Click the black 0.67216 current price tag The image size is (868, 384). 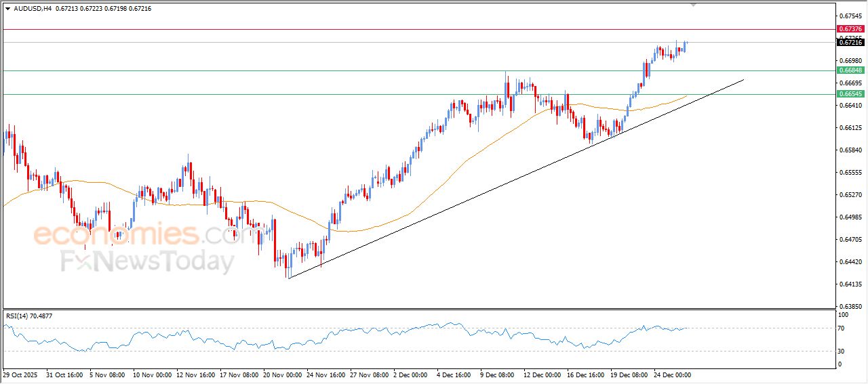coord(850,42)
